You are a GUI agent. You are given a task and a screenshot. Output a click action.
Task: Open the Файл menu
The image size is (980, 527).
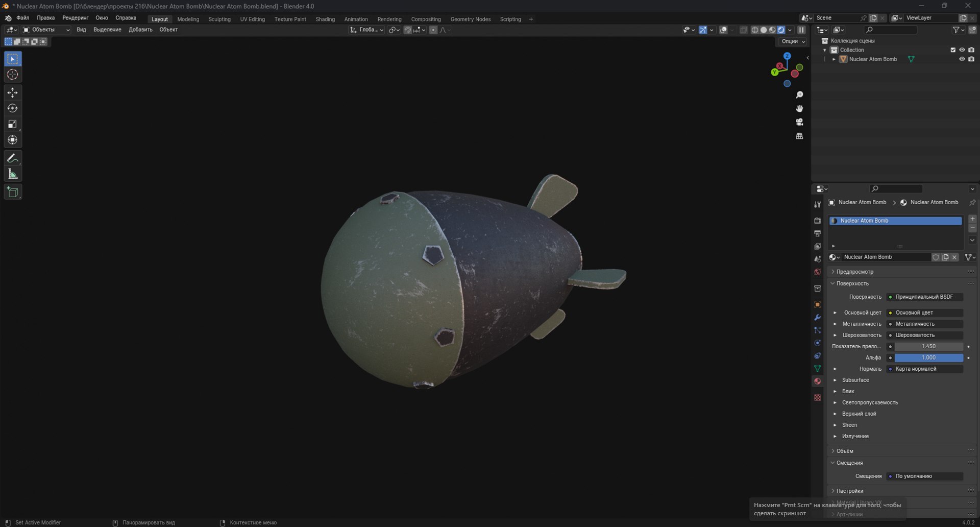[x=23, y=18]
